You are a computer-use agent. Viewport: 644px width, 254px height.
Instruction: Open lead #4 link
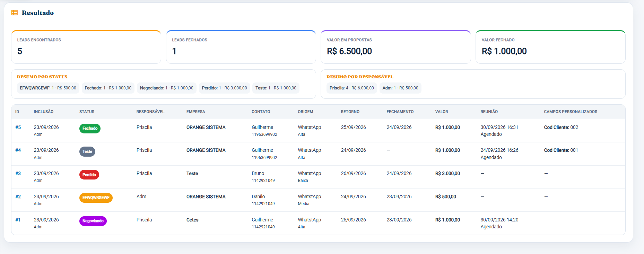(x=18, y=150)
